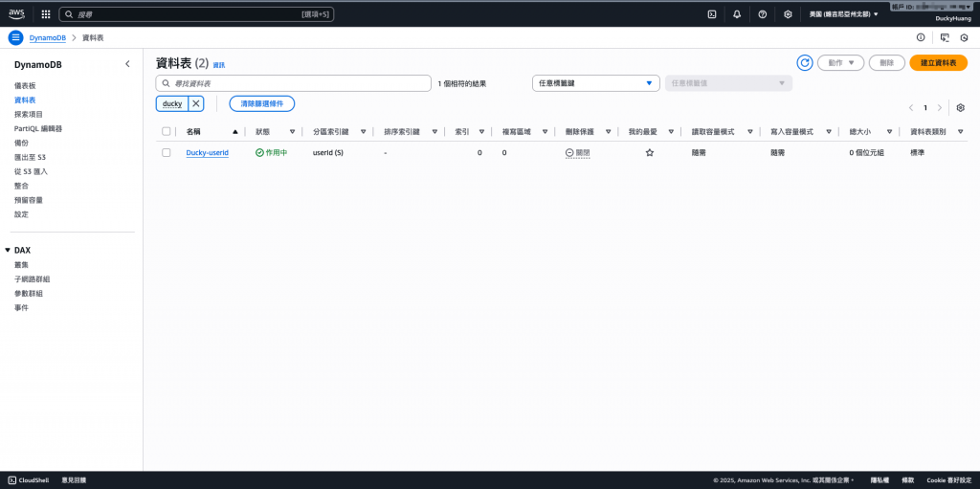Open the info circle icon at top right
The height and width of the screenshot is (489, 980).
(x=921, y=37)
